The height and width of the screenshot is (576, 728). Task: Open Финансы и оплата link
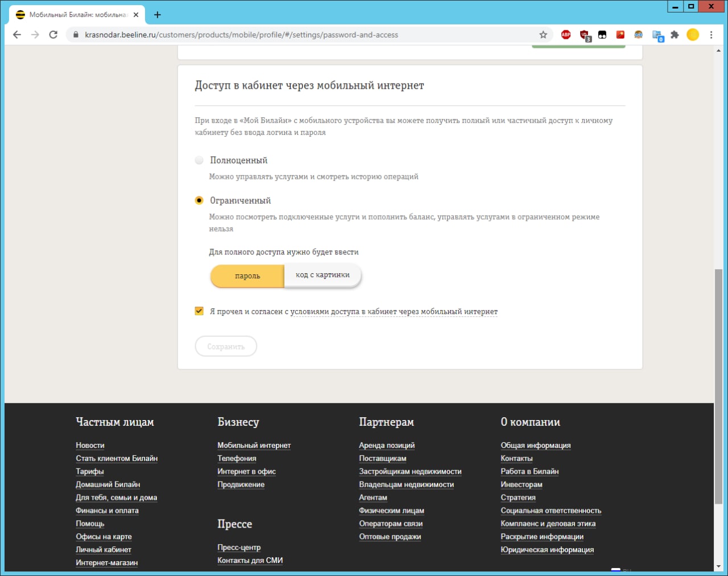[x=107, y=511]
